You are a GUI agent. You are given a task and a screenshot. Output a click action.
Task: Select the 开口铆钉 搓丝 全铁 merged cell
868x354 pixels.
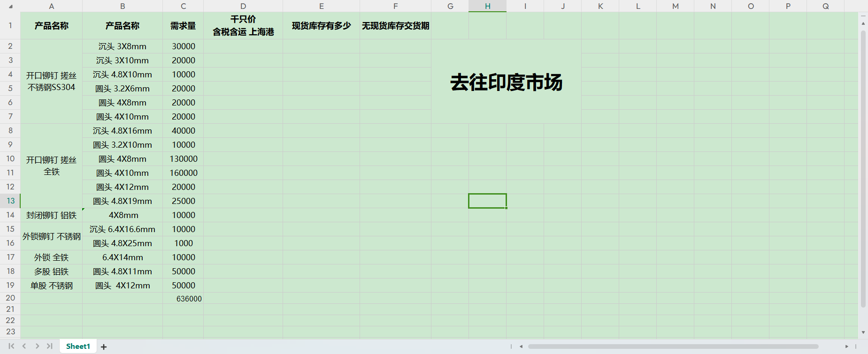pyautogui.click(x=52, y=166)
